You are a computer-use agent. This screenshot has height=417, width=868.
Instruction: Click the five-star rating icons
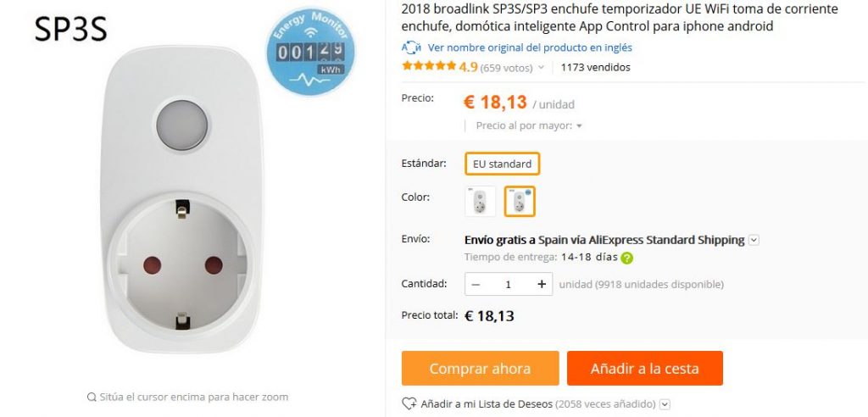429,66
